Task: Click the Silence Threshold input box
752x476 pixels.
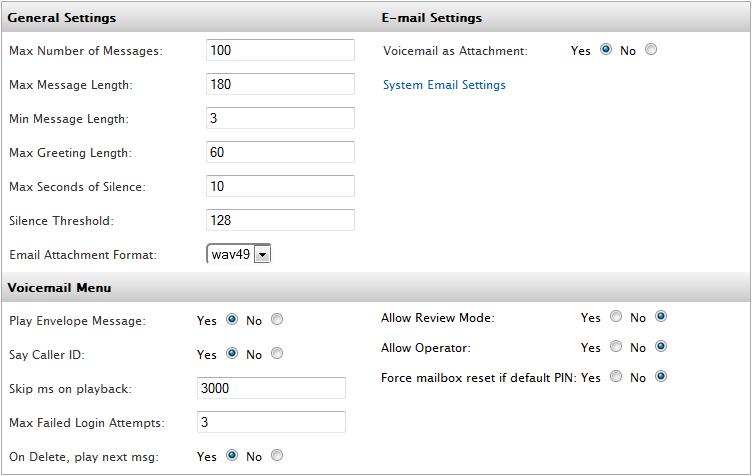Action: tap(281, 220)
